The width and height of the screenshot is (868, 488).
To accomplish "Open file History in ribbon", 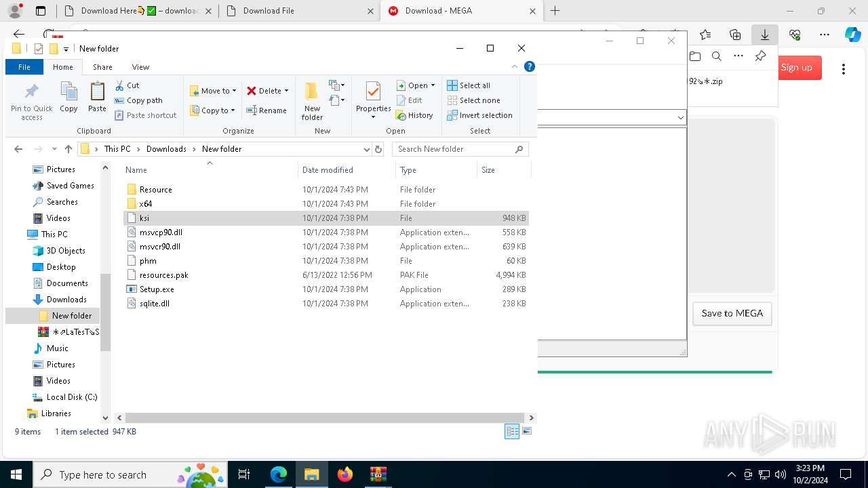I will [414, 115].
